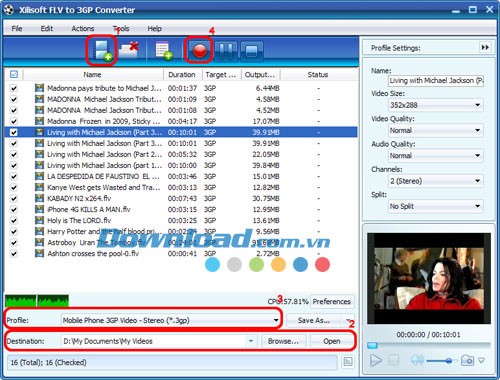Play the video preview
The width and height of the screenshot is (500, 380).
pos(376,360)
